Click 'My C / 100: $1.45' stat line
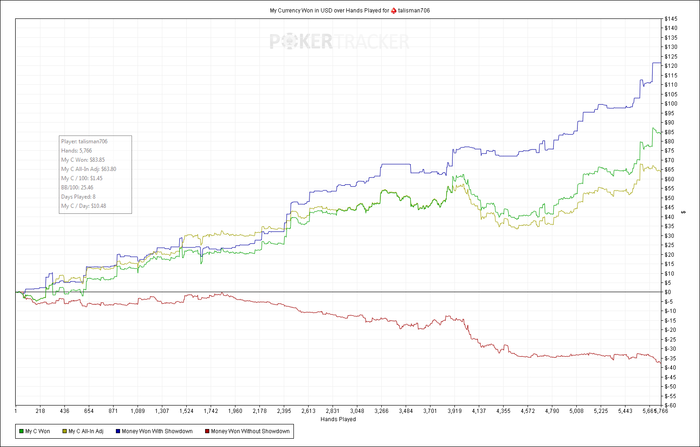This screenshot has height=447, width=700. (x=82, y=178)
